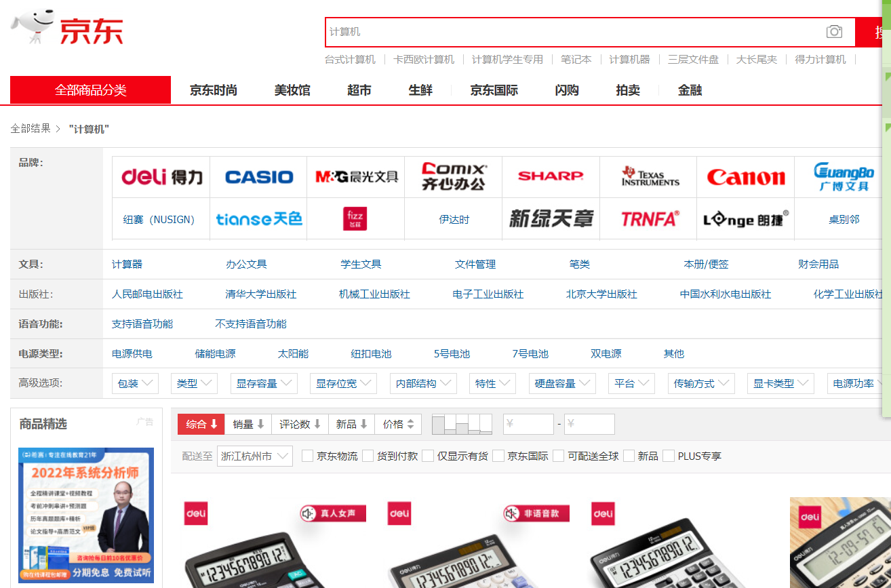Click the 真人女声 speaker badge
This screenshot has height=588, width=891.
[333, 513]
